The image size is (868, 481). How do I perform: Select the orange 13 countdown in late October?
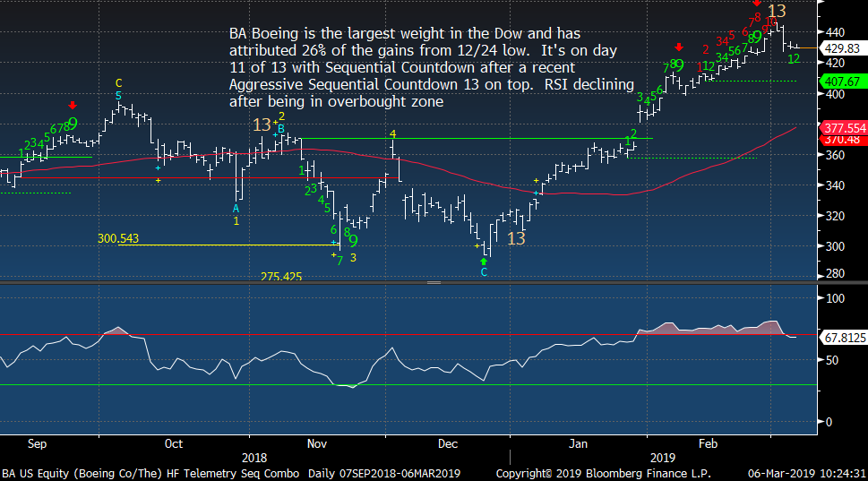tap(262, 125)
